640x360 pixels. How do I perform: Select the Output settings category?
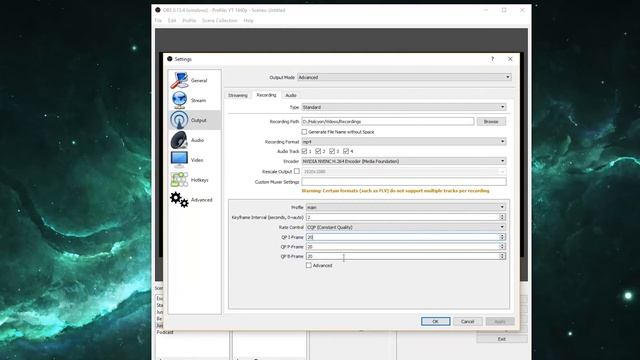pos(194,120)
